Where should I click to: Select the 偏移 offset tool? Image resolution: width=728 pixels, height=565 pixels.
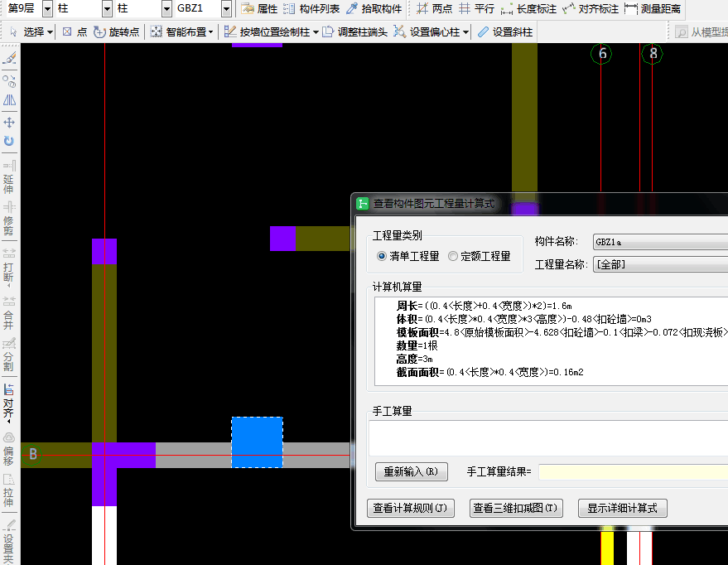[x=9, y=448]
